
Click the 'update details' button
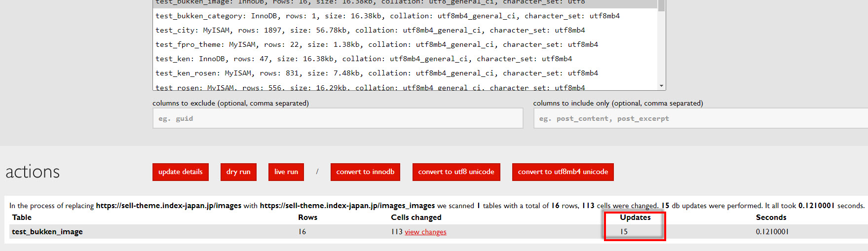tap(180, 172)
